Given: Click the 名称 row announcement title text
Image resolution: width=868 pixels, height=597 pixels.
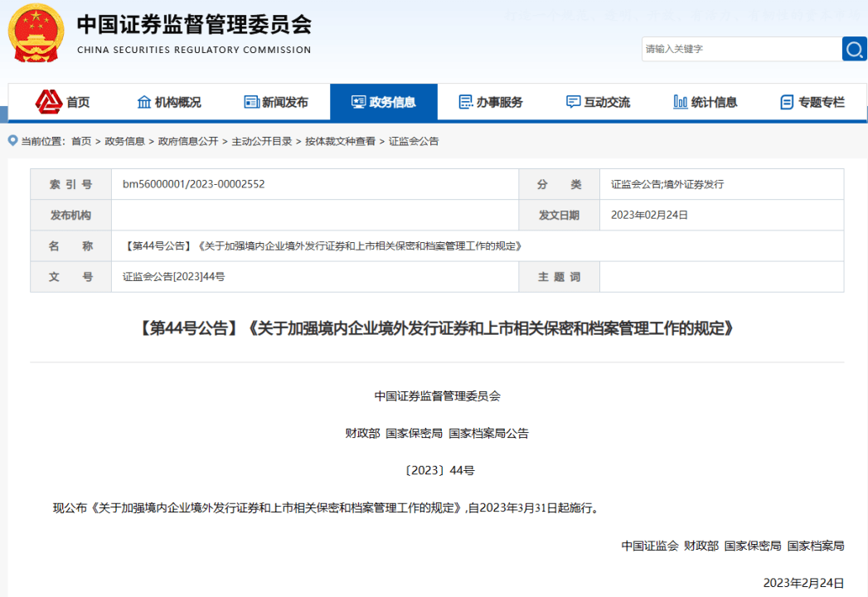Looking at the screenshot, I should pyautogui.click(x=322, y=246).
